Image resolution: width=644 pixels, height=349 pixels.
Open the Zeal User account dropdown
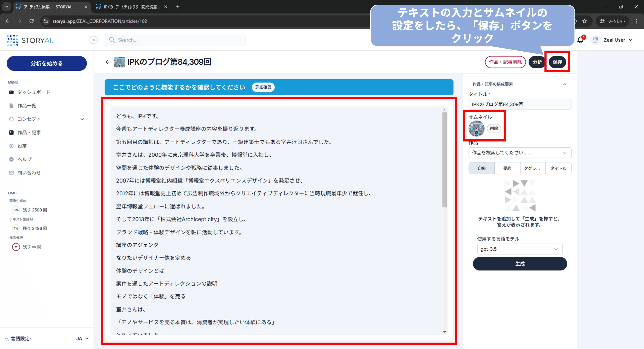618,40
